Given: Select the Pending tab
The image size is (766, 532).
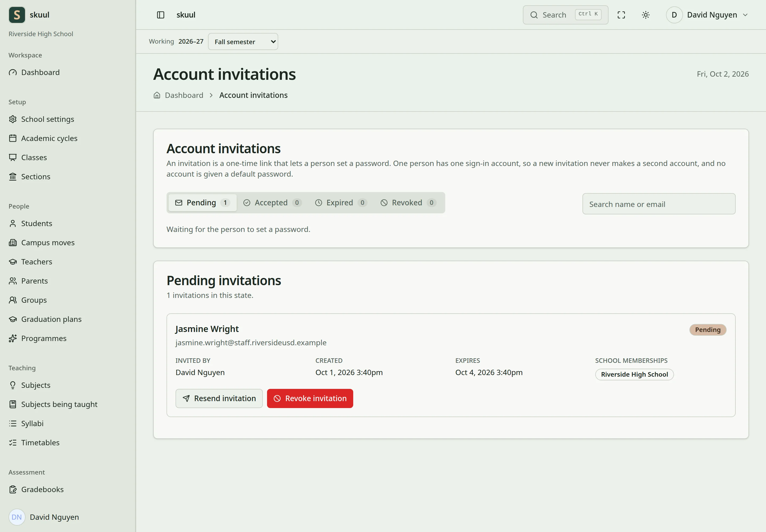Looking at the screenshot, I should [202, 203].
